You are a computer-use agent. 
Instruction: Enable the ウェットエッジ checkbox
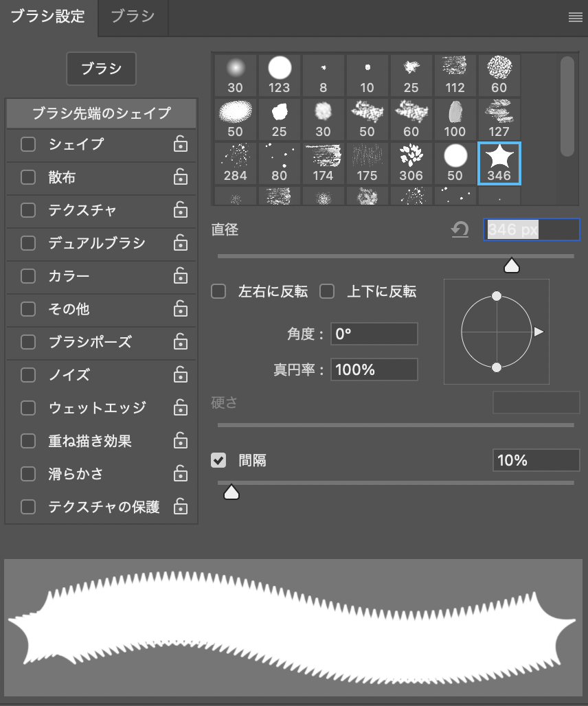click(28, 408)
